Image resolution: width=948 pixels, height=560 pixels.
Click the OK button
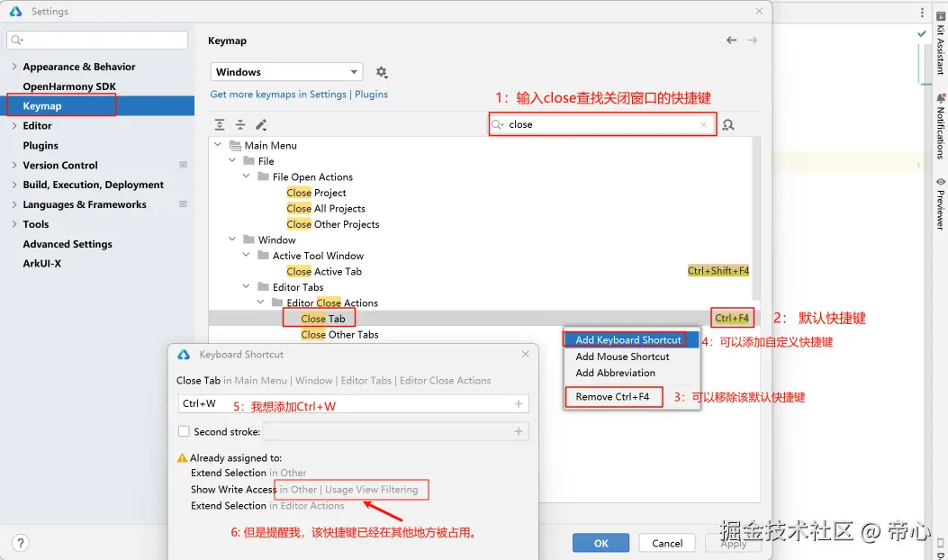pos(601,543)
